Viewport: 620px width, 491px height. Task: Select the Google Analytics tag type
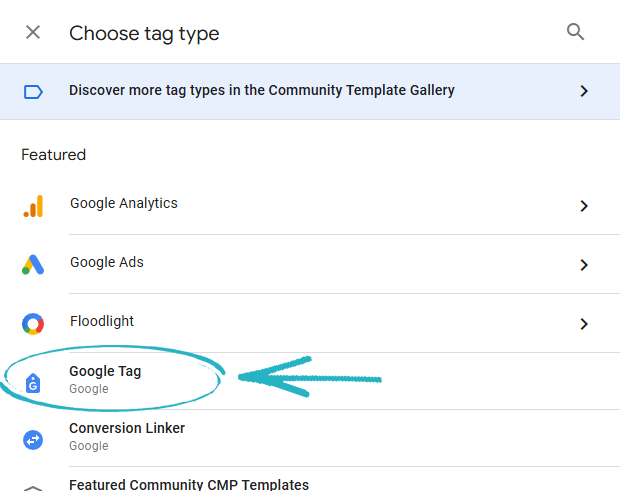pos(124,204)
